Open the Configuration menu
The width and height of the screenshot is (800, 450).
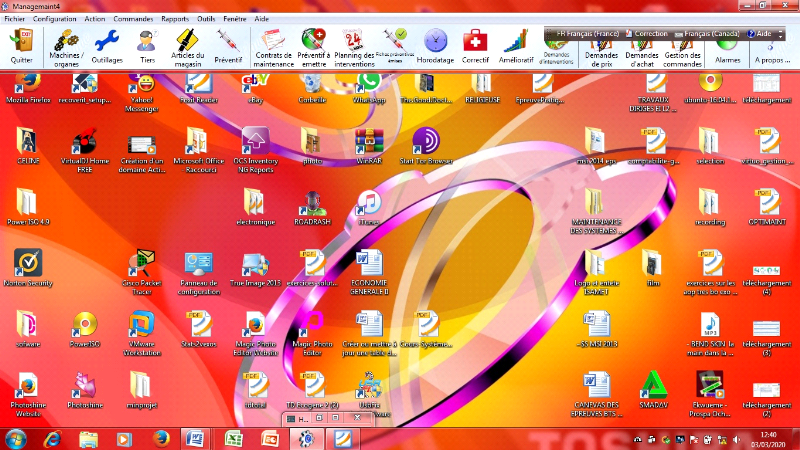[53, 19]
